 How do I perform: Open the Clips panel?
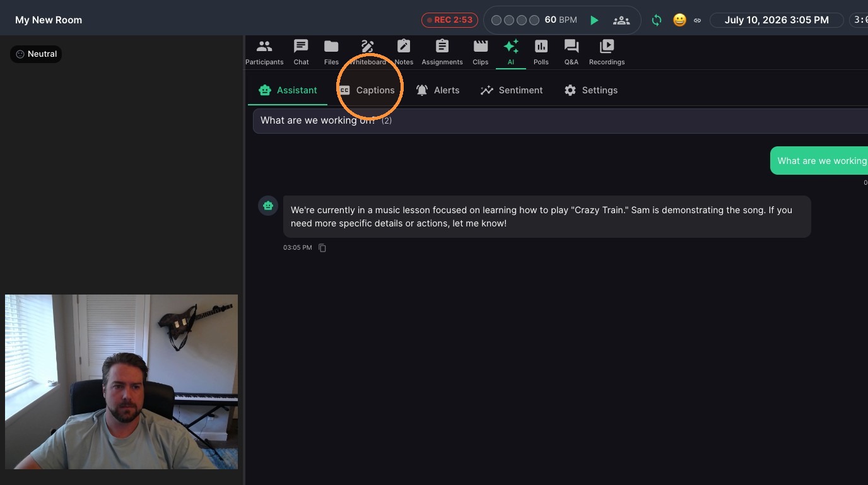(481, 52)
